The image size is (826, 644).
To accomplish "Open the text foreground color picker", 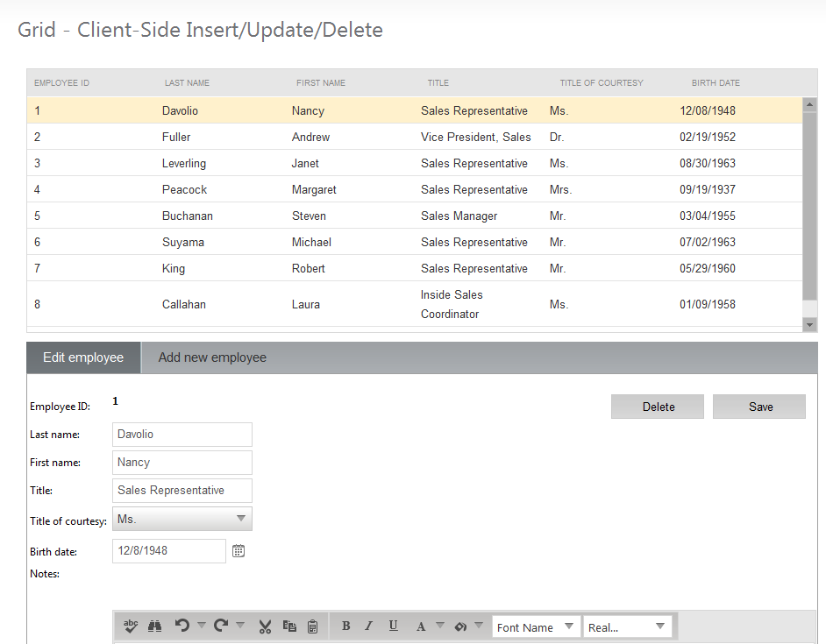I will (421, 626).
